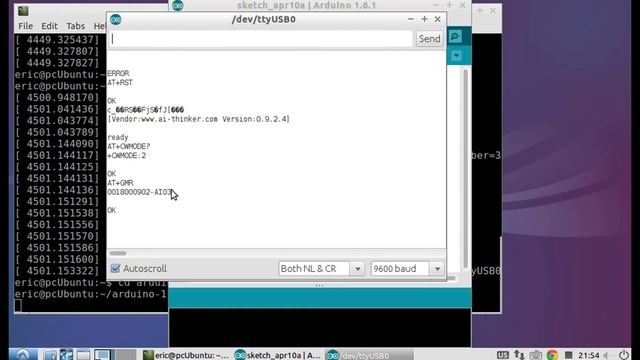Click the clock showing 21:54
The image size is (640, 360).
589,356
